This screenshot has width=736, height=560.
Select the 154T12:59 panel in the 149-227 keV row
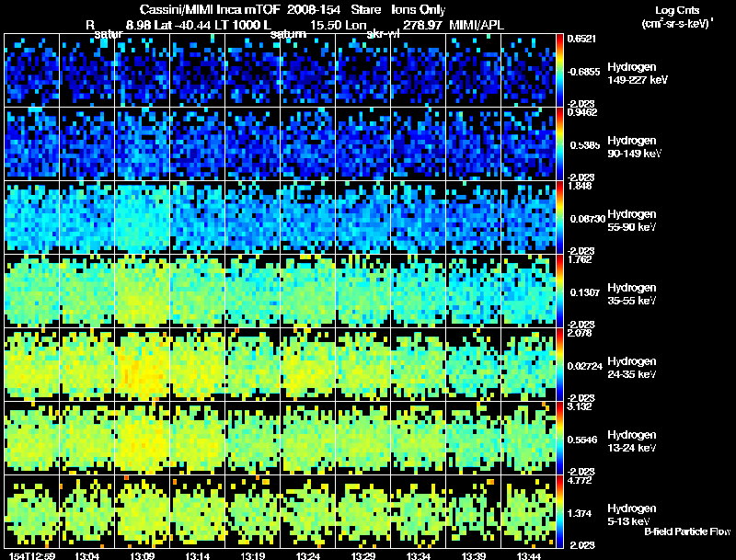[32, 70]
